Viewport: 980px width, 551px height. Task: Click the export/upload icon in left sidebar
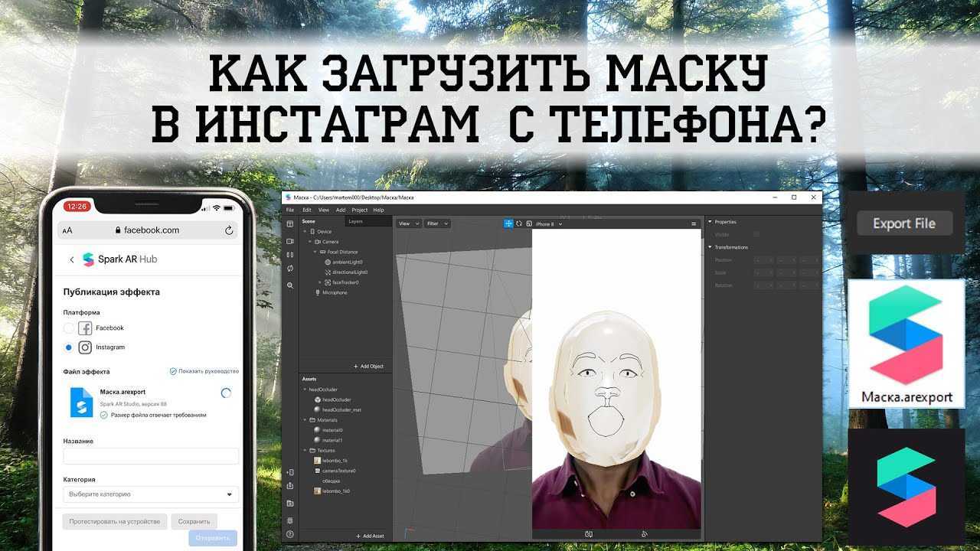[x=290, y=486]
